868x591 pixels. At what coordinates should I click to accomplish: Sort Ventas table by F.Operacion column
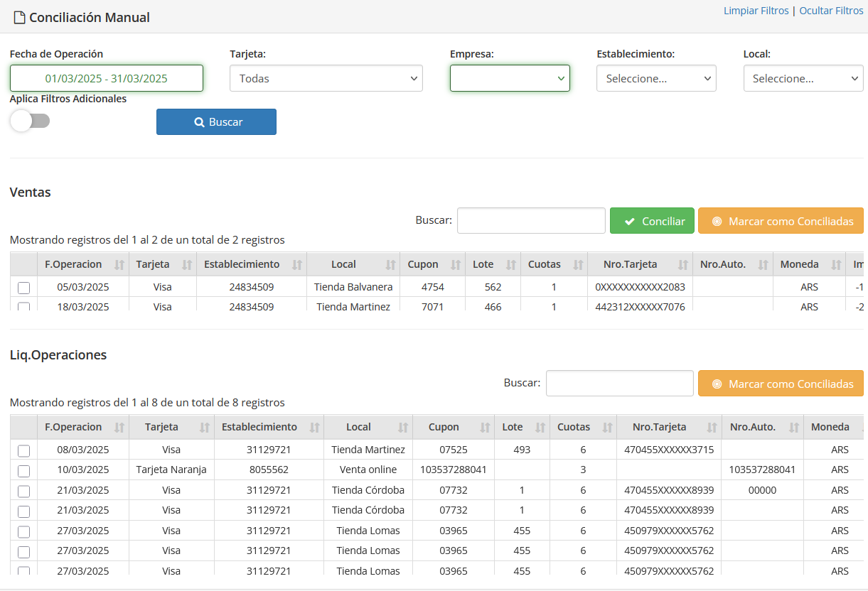[x=83, y=264]
